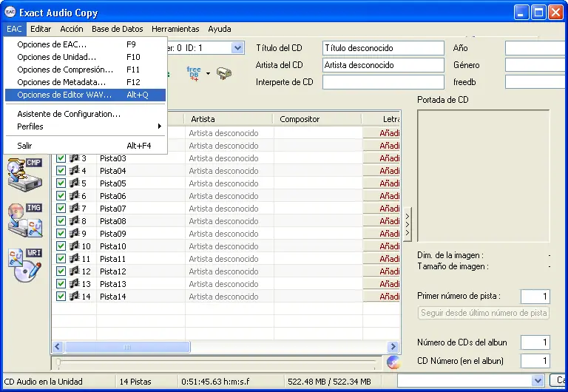The image size is (568, 392).
Task: Click Añadir lyrics button for Pista07
Action: 382,209
